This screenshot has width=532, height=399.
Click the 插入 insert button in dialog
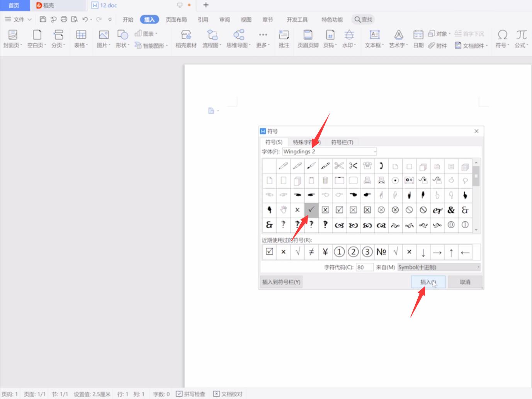pos(428,282)
